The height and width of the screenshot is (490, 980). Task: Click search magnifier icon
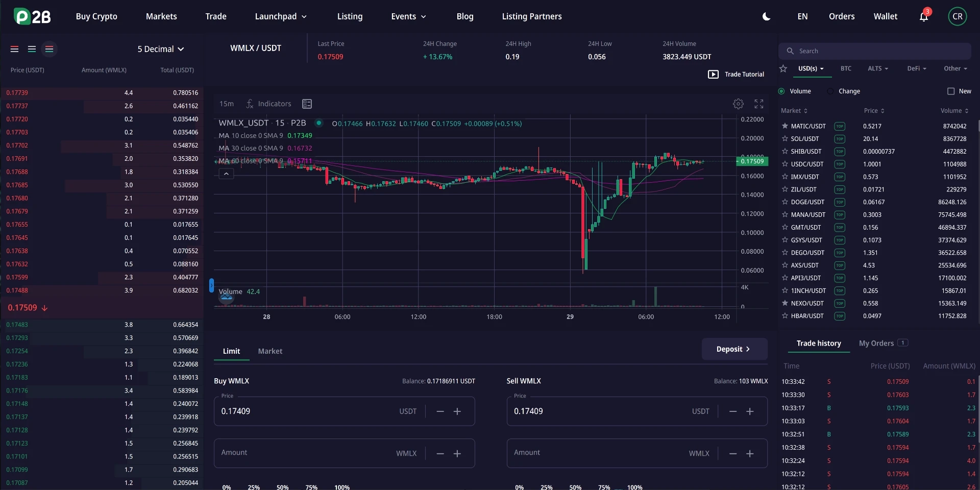(790, 51)
